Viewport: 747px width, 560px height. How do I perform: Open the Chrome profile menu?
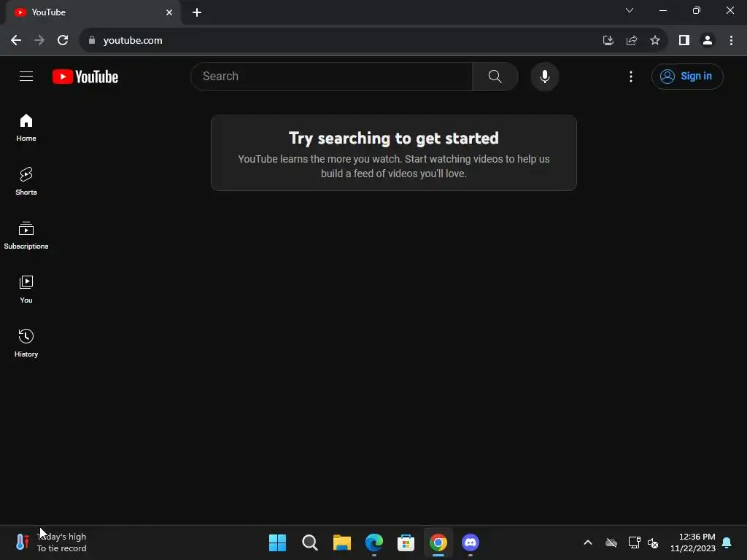(x=708, y=41)
